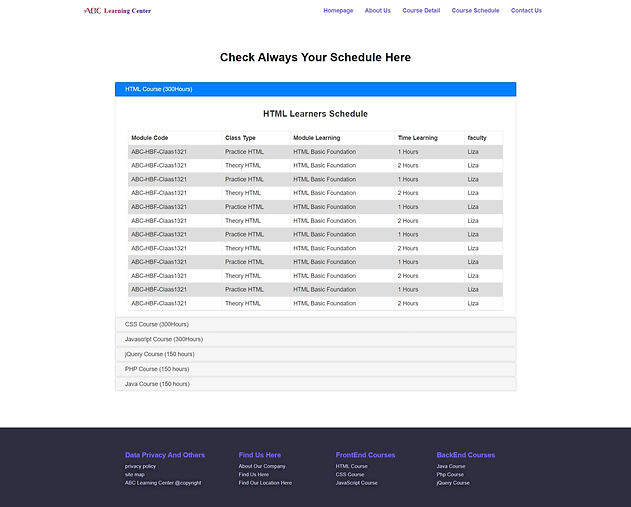Open the About Us page
The image size is (631, 507).
click(377, 10)
